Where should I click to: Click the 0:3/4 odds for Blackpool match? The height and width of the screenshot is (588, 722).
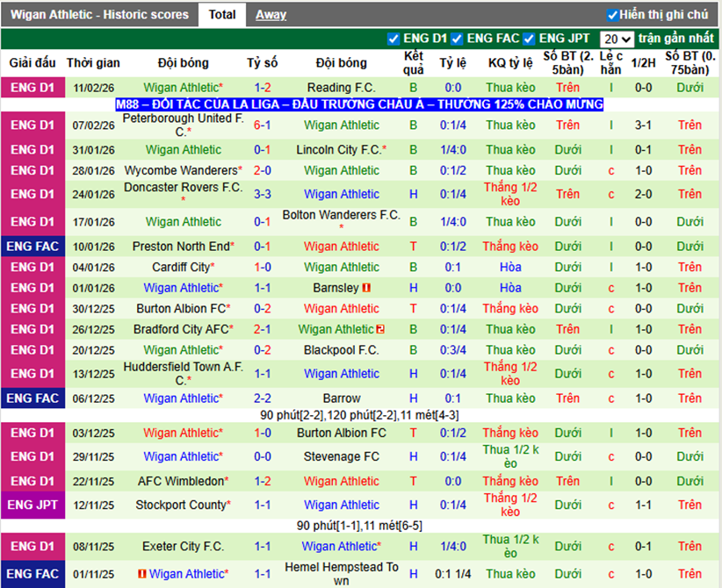453,350
